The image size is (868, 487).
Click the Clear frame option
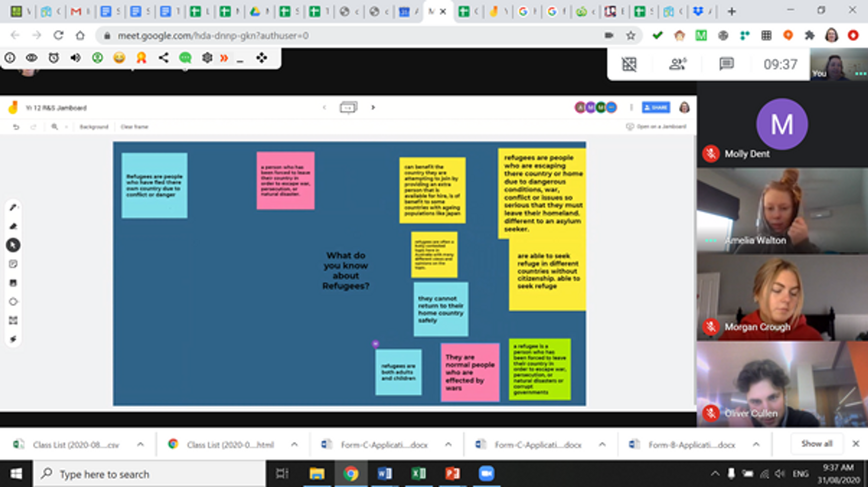(x=134, y=127)
